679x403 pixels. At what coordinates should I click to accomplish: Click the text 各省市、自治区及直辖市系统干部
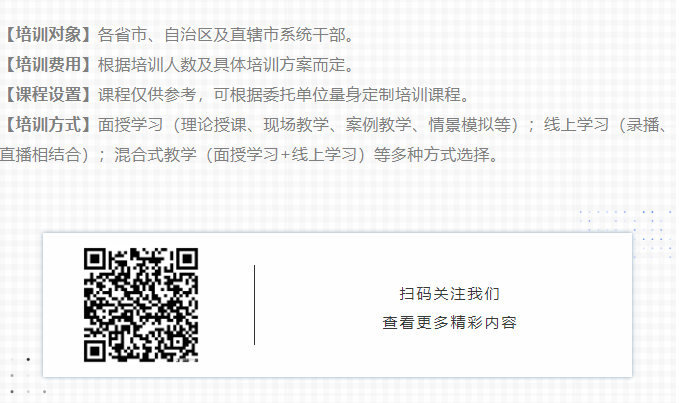point(221,35)
